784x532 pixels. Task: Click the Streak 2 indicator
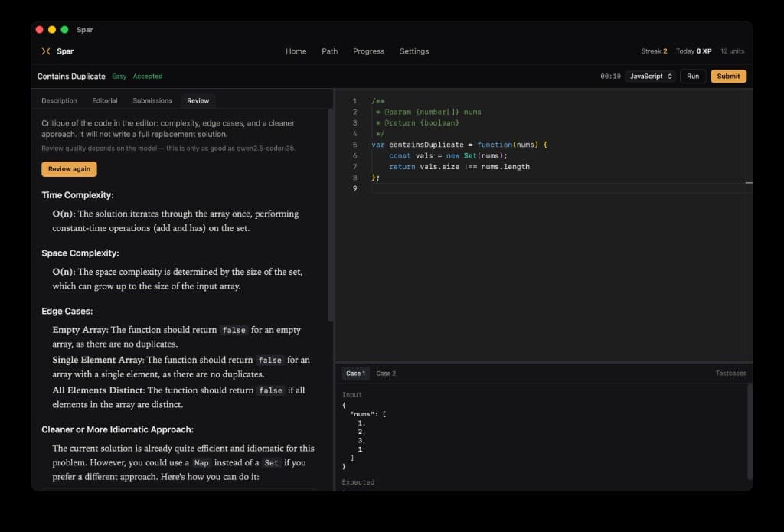654,51
